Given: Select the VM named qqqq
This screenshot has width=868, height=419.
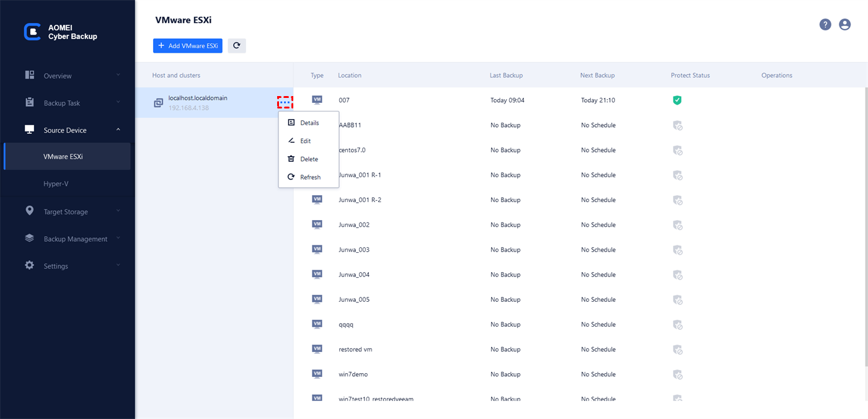Looking at the screenshot, I should click(x=346, y=324).
